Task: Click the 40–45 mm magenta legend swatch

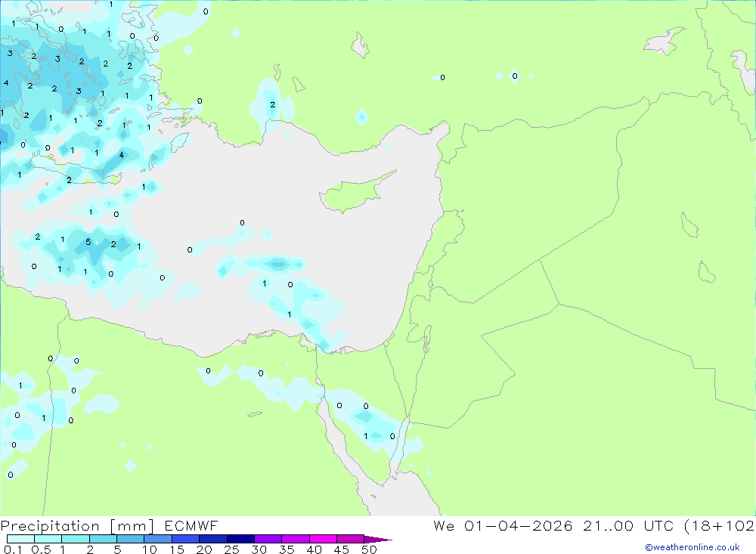Action: pyautogui.click(x=323, y=539)
